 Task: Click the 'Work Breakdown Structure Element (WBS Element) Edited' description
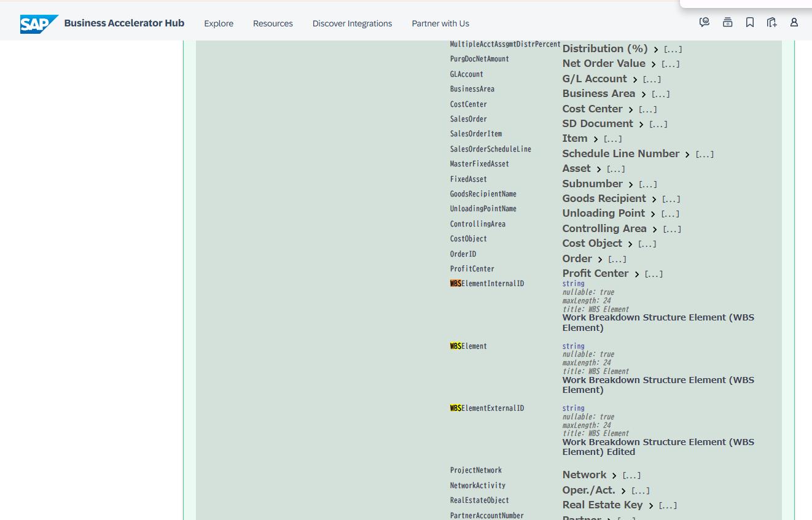[658, 447]
